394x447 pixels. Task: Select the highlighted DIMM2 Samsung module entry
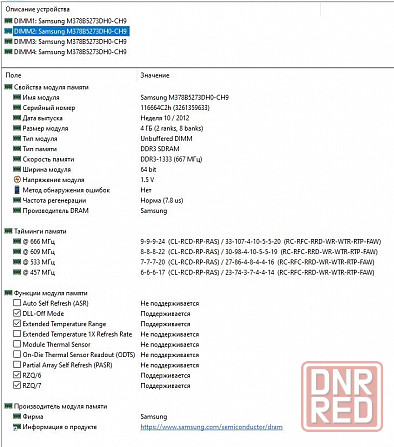click(71, 31)
